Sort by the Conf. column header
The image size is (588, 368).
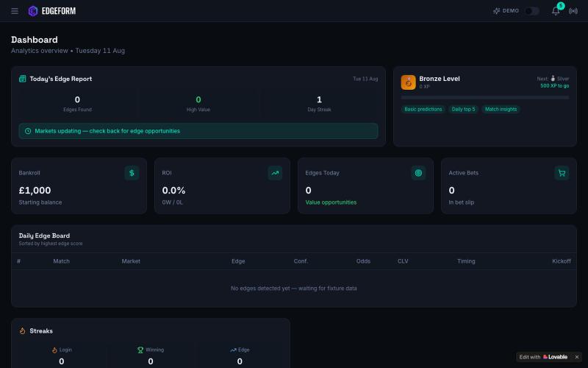(x=301, y=261)
